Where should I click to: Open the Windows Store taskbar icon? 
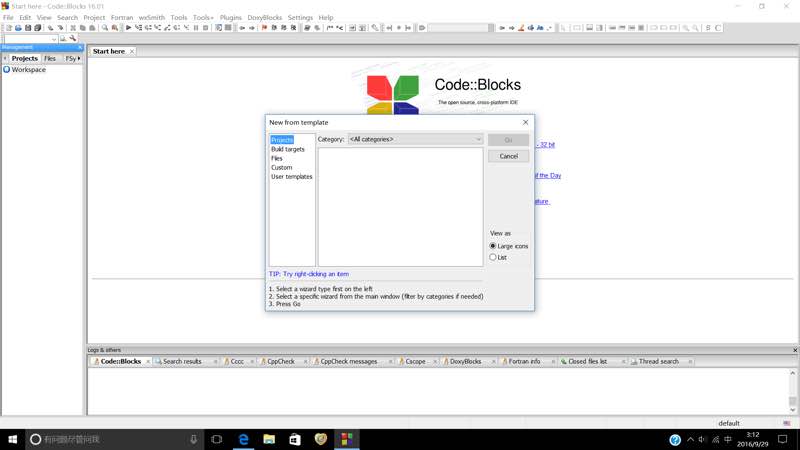[295, 439]
